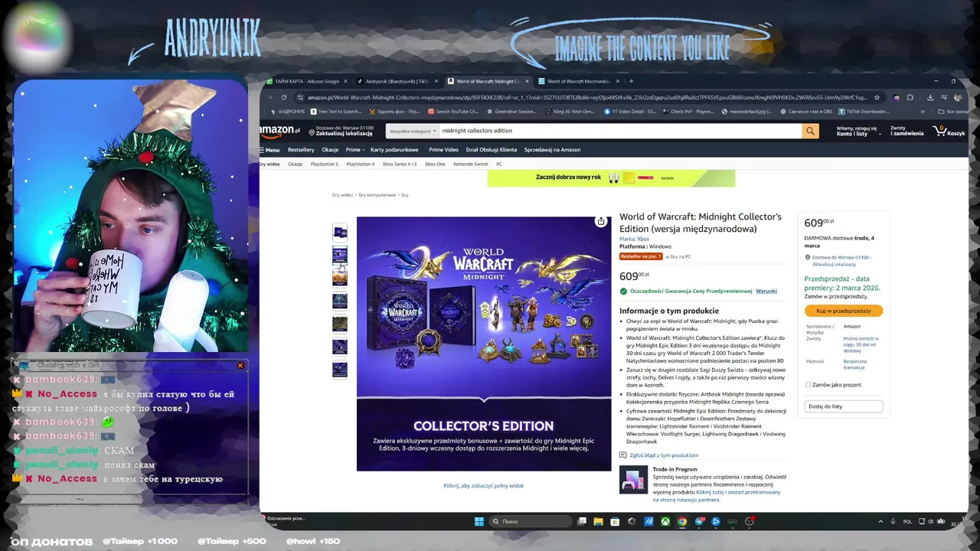Select the first product thumbnail image
This screenshot has width=980, height=551.
pos(340,232)
